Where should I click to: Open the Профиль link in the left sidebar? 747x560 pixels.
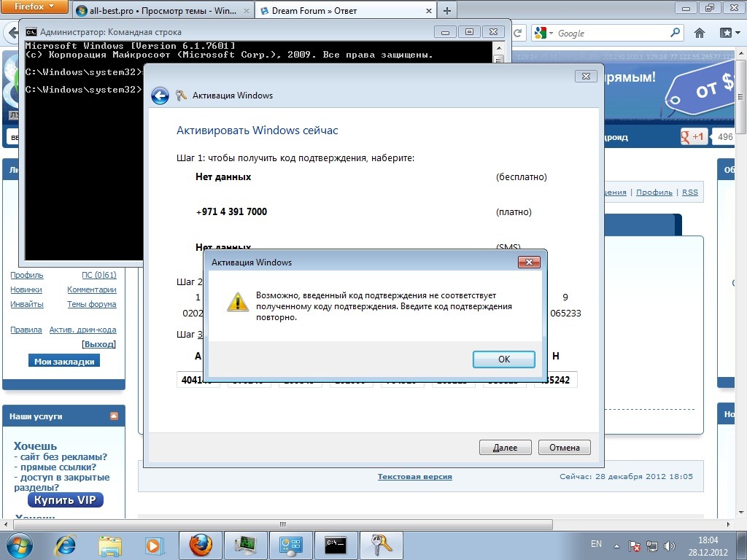27,275
